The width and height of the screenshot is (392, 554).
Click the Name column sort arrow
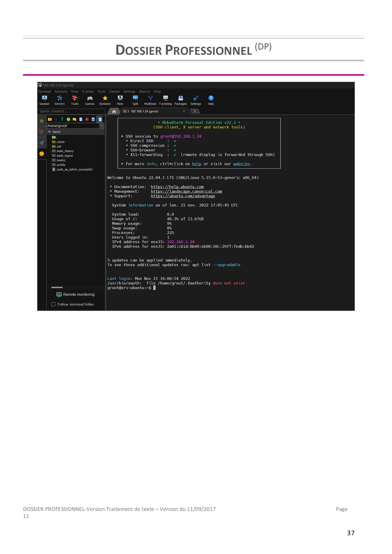(50, 132)
